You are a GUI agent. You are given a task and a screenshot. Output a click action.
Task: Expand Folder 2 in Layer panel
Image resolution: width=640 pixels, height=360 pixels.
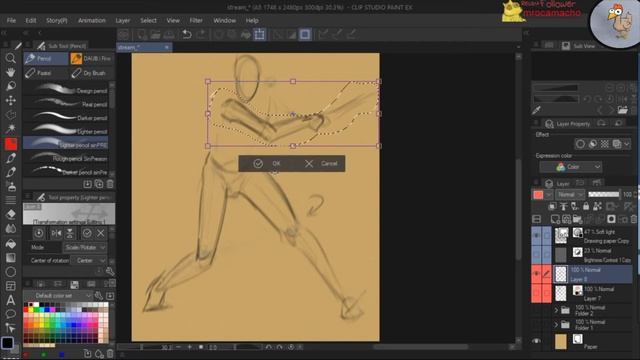pos(556,311)
